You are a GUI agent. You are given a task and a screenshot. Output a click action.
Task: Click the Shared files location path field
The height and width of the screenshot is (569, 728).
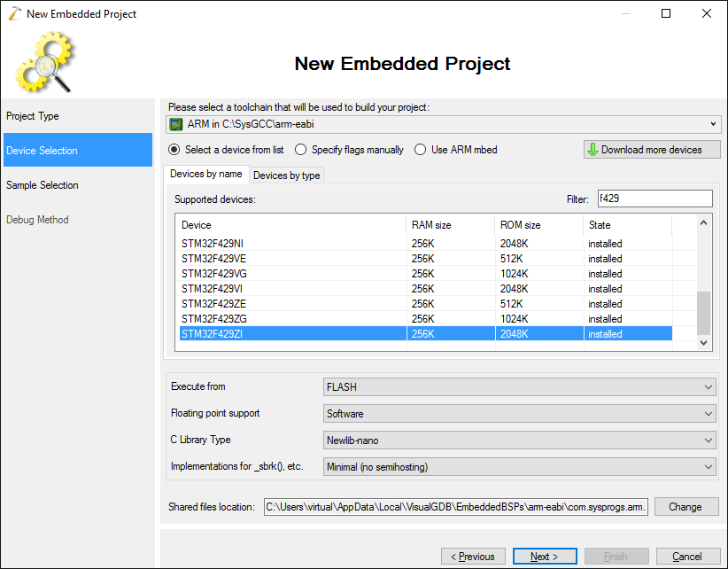[x=456, y=507]
